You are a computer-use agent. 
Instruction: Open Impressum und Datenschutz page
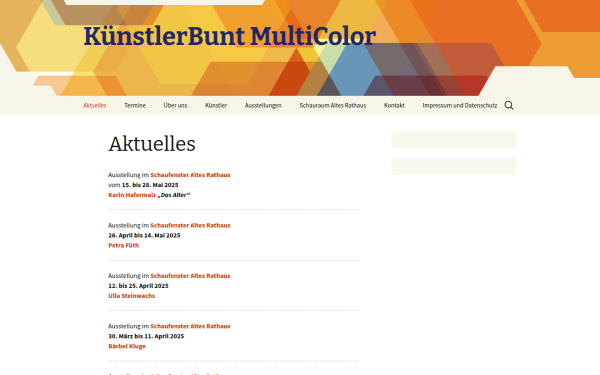click(x=460, y=105)
